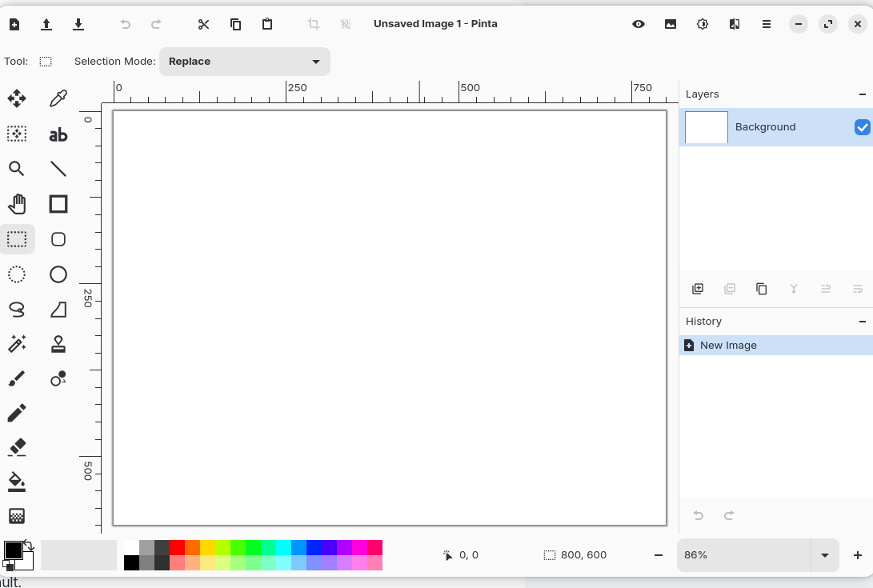Select the Magic Wand tool
Screen dimensions: 873x588
click(x=17, y=344)
